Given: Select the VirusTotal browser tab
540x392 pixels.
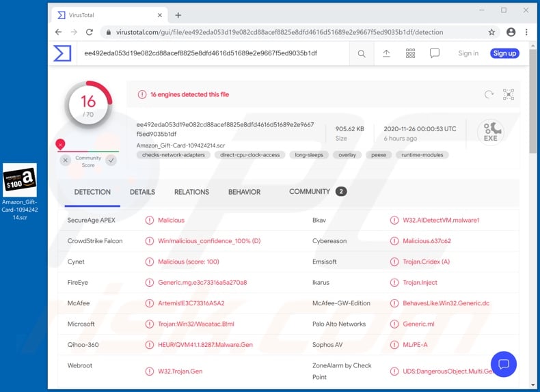Looking at the screenshot, I should click(109, 15).
